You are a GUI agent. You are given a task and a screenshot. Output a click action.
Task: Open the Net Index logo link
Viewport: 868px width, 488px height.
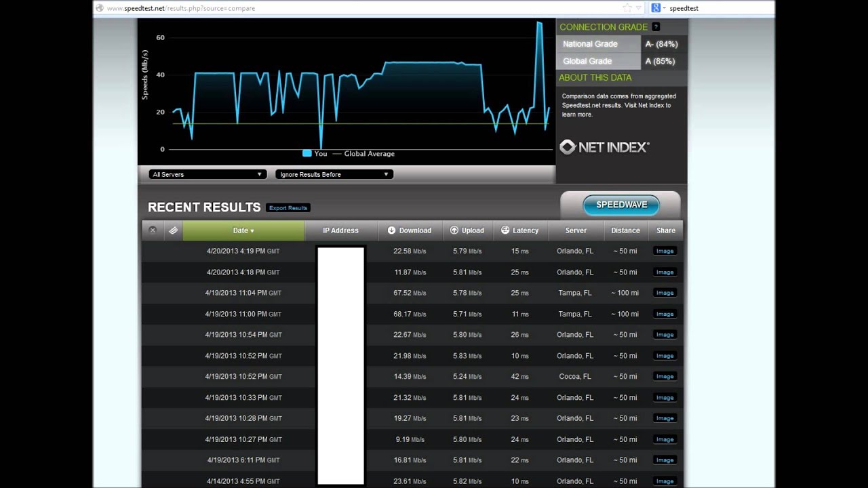pyautogui.click(x=604, y=147)
